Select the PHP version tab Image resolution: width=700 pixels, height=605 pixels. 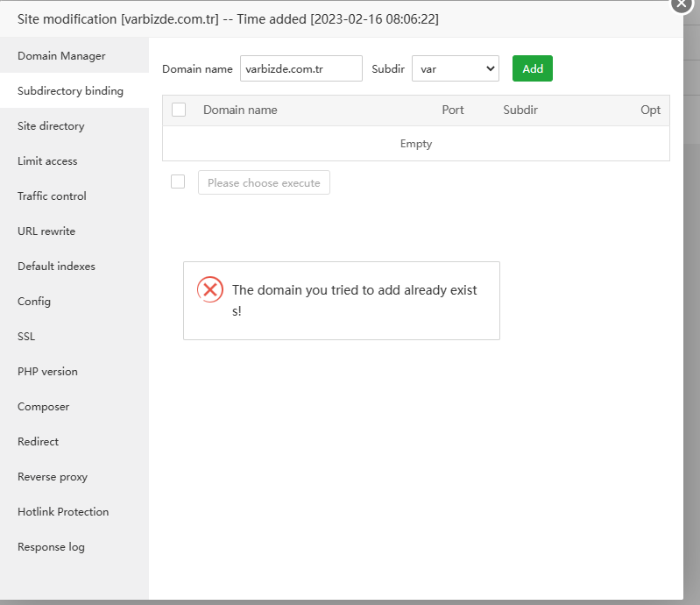pos(47,371)
